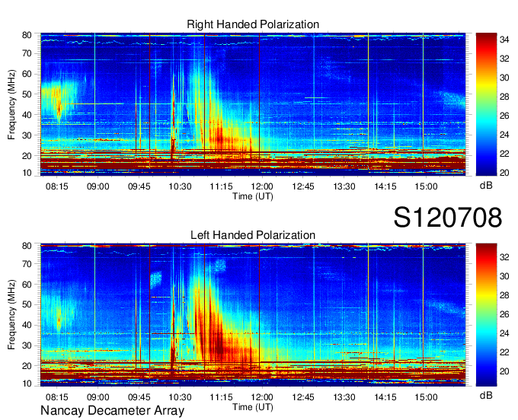518x420 pixels.
Task: Click the 09:45 tick on the bottom plot
Action: (x=139, y=397)
